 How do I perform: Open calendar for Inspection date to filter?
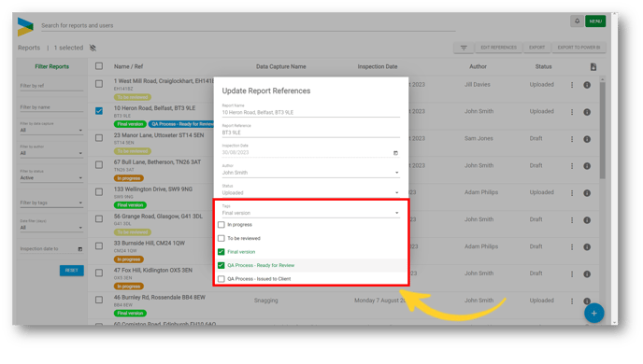click(x=80, y=249)
